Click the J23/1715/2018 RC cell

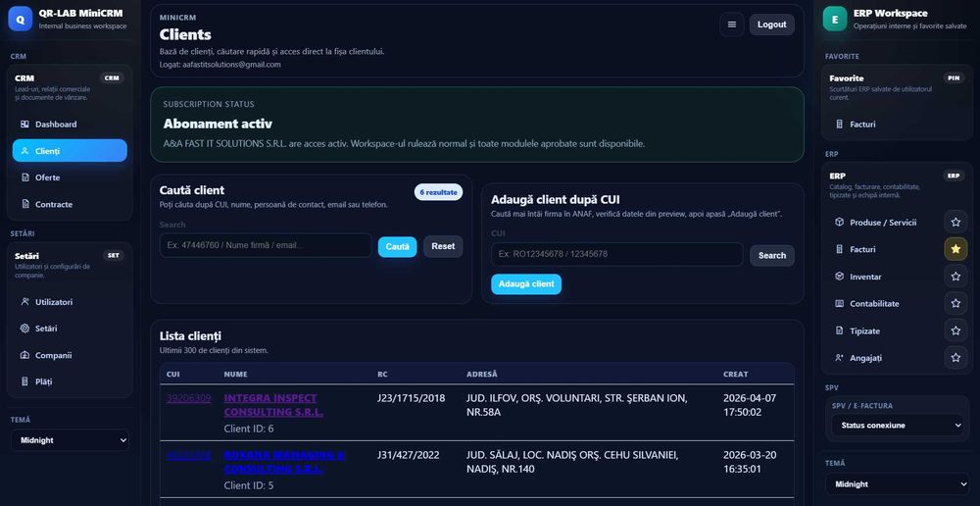pyautogui.click(x=412, y=398)
